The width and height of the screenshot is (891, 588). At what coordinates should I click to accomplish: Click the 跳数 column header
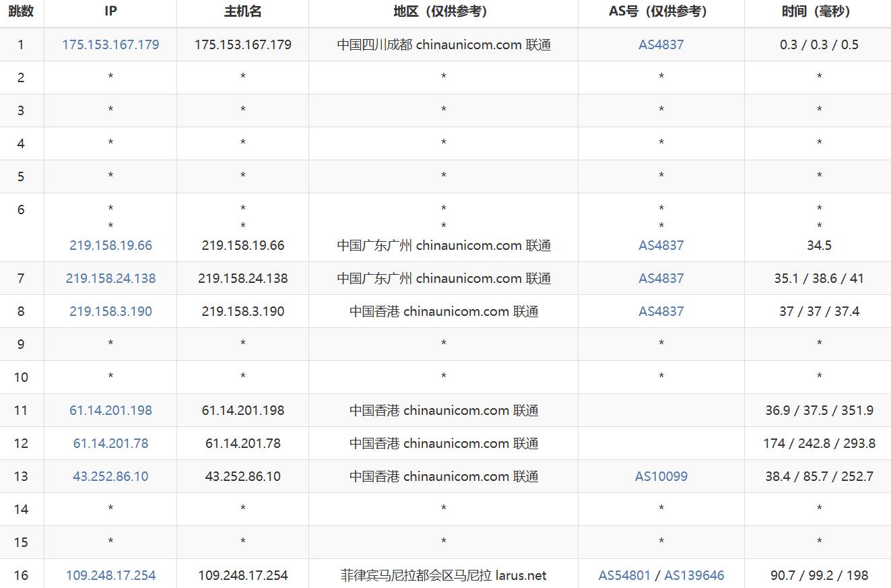point(21,11)
